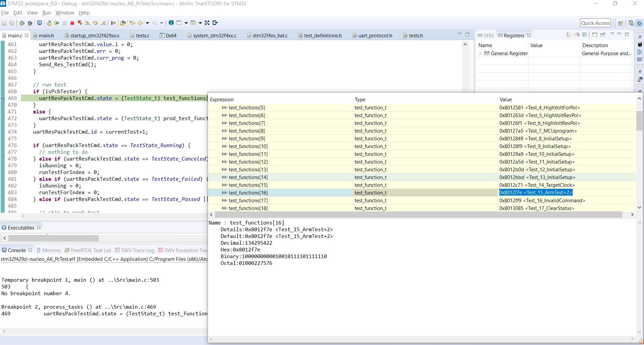Click Collapse All in Registers panel
644x345 pixels.
click(x=585, y=35)
